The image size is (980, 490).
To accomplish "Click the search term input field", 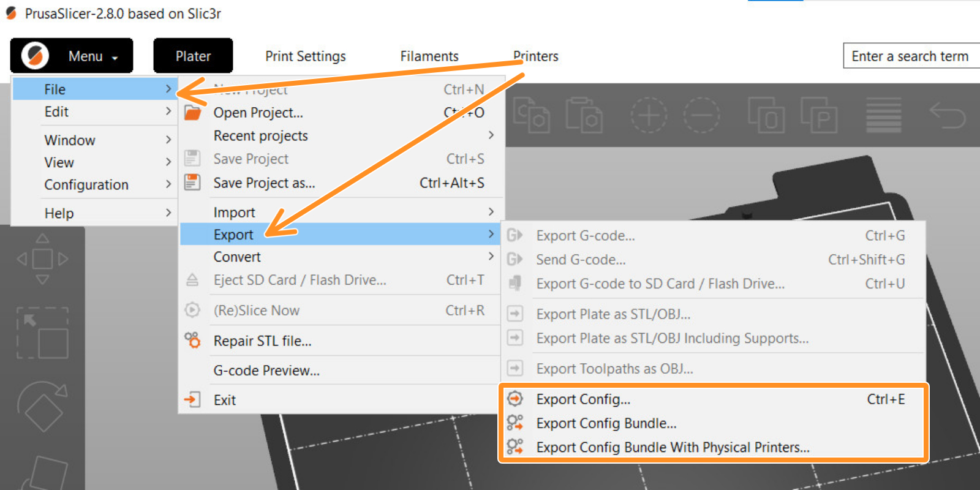I will [x=911, y=56].
